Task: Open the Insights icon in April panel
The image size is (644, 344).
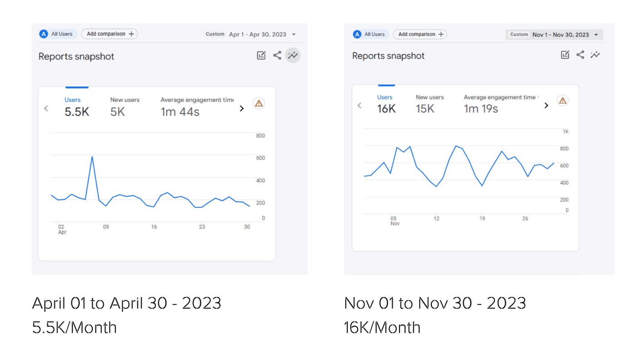Action: tap(293, 55)
